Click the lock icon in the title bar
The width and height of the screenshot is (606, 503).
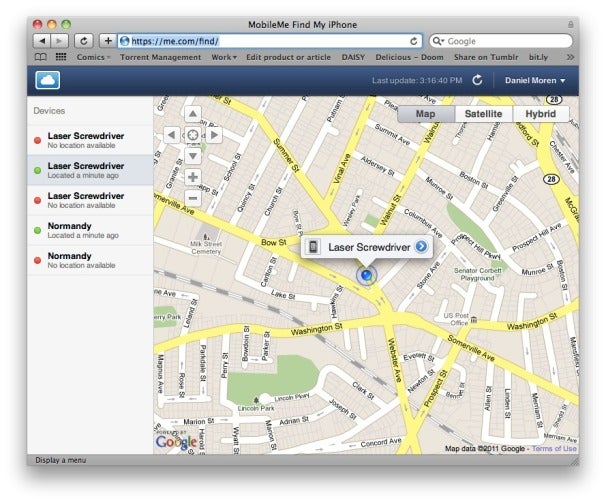coord(570,24)
